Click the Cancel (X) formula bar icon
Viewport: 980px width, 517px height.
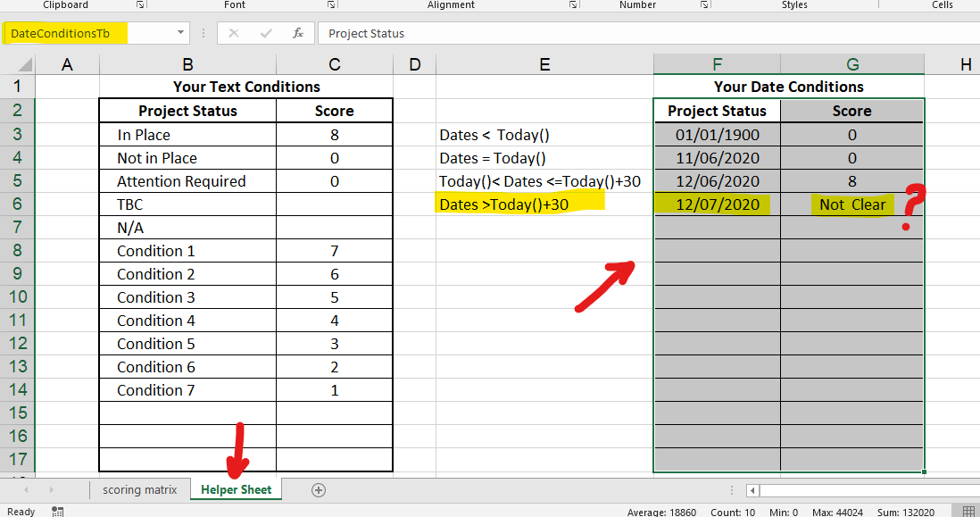click(234, 33)
